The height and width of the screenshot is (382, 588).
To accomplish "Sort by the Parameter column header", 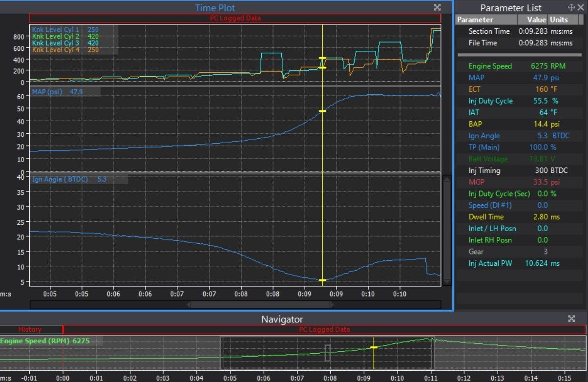I will tap(486, 20).
